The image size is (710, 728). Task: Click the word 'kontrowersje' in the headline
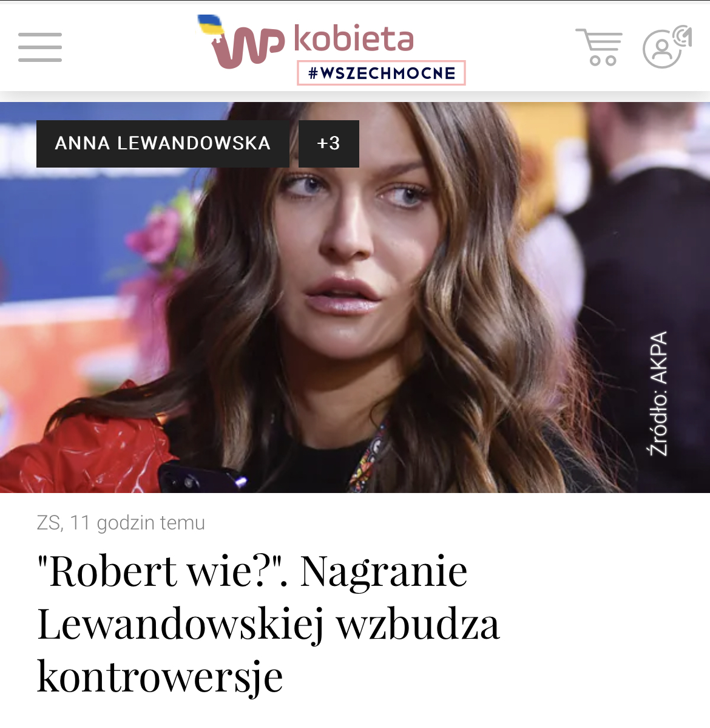160,677
